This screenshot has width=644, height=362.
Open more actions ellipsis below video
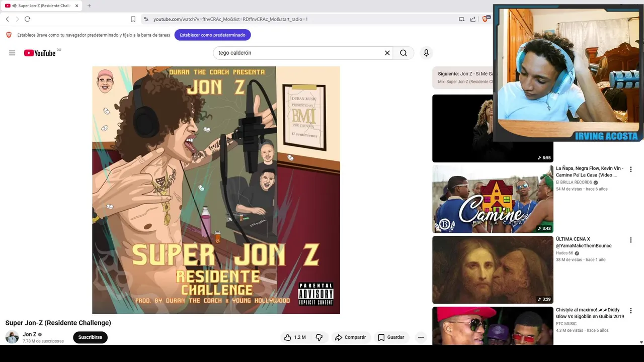[x=421, y=337]
